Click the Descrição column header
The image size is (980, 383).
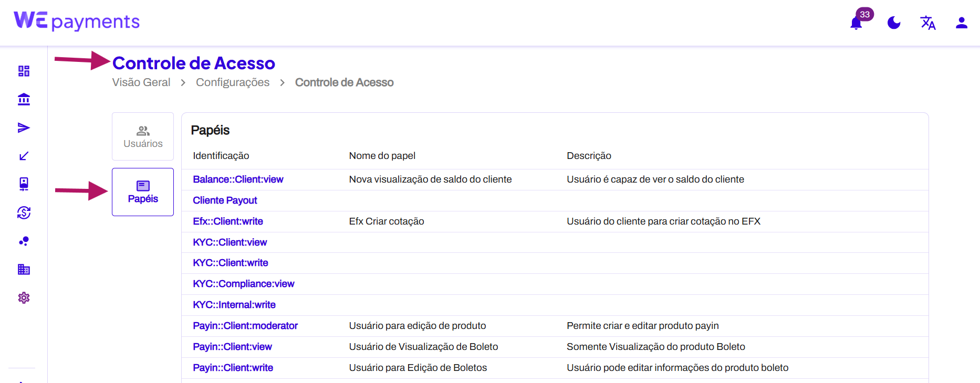click(x=589, y=156)
